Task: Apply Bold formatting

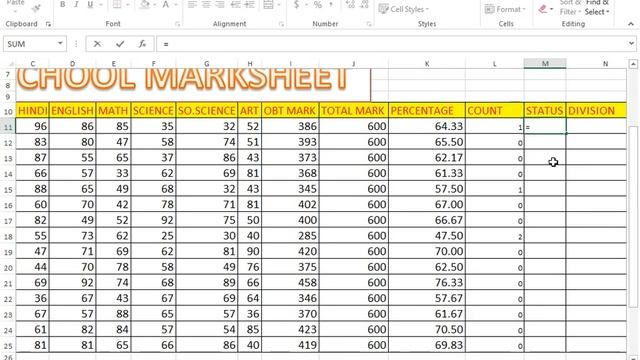Action: point(62,4)
